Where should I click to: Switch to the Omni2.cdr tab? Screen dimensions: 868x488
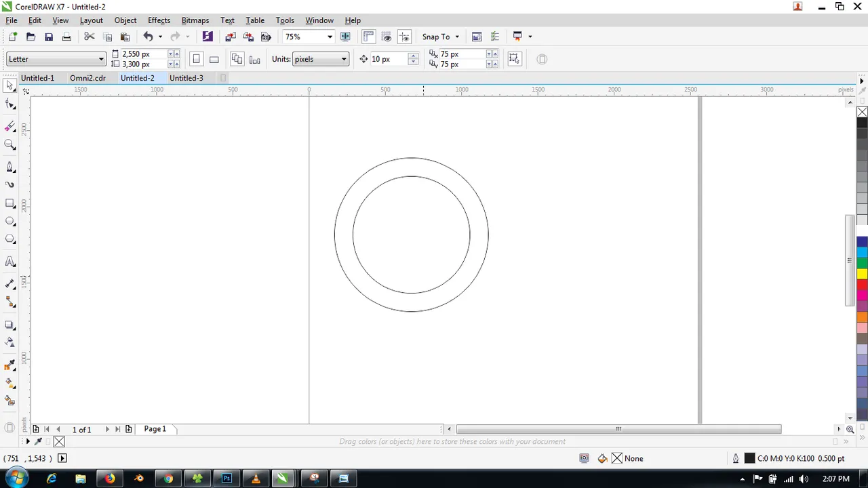pyautogui.click(x=88, y=78)
